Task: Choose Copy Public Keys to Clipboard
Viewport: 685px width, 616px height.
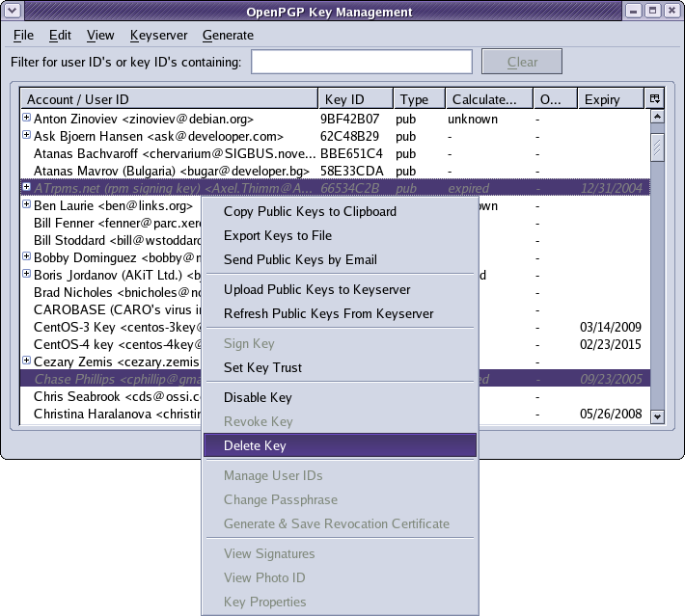Action: [340, 211]
